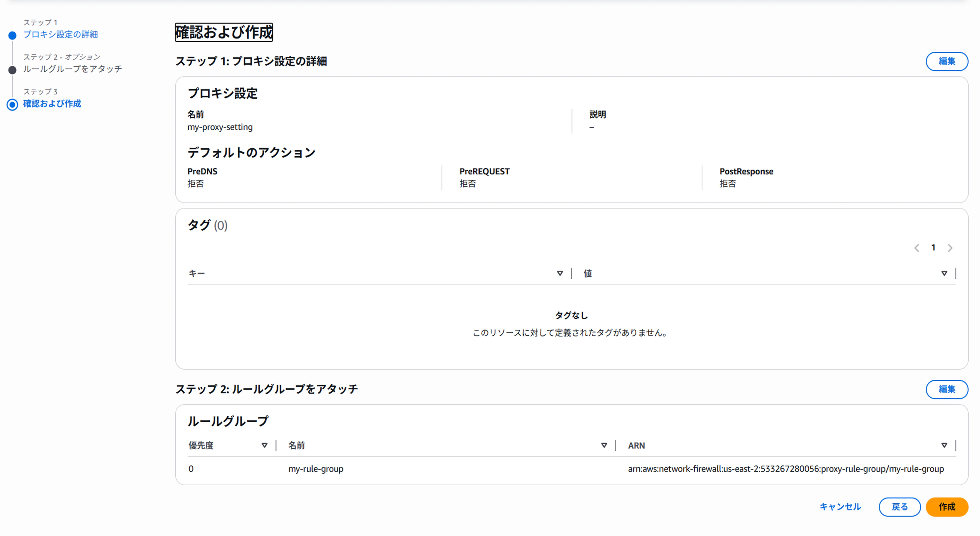This screenshot has height=536, width=980.
Task: Click 戻る button to go back
Action: 899,507
